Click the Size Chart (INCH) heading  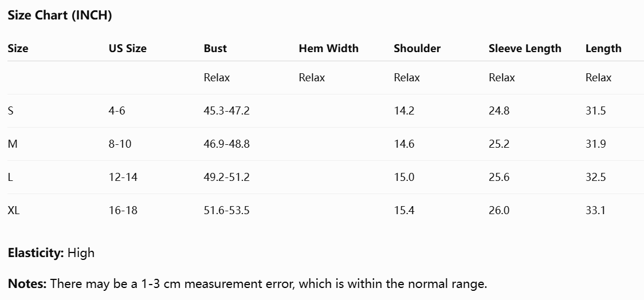click(x=60, y=15)
